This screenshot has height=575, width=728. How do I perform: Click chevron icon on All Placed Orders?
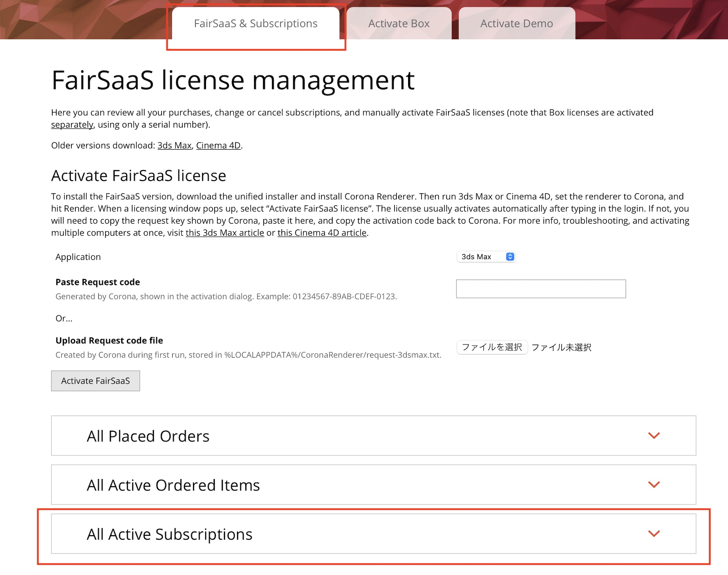pos(654,435)
